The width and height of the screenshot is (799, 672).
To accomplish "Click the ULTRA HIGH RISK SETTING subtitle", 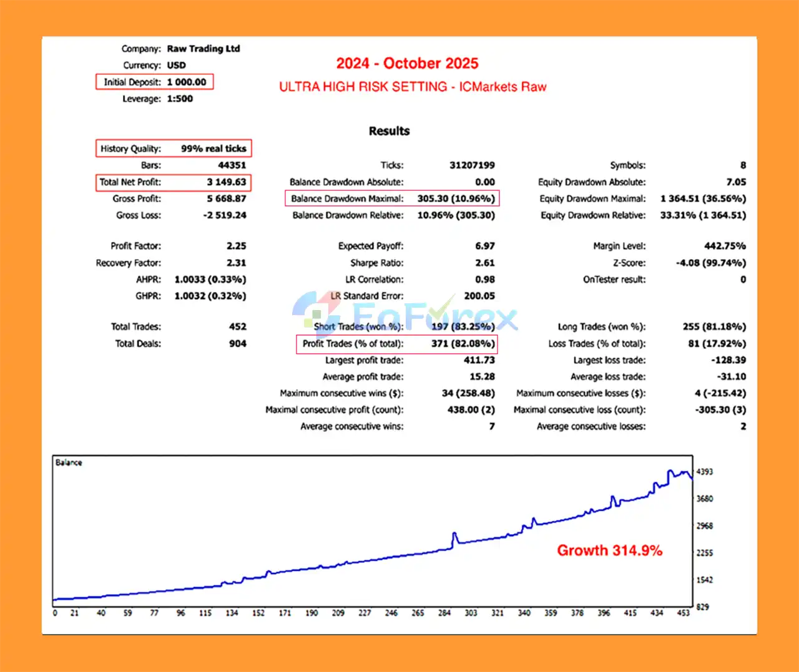I will pos(413,87).
